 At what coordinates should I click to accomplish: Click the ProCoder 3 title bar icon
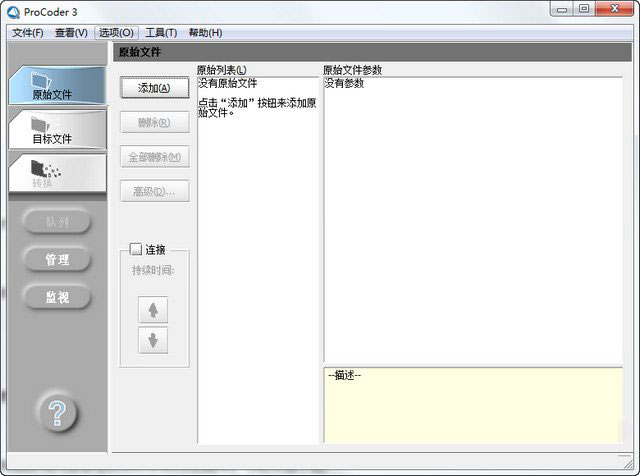(x=12, y=10)
